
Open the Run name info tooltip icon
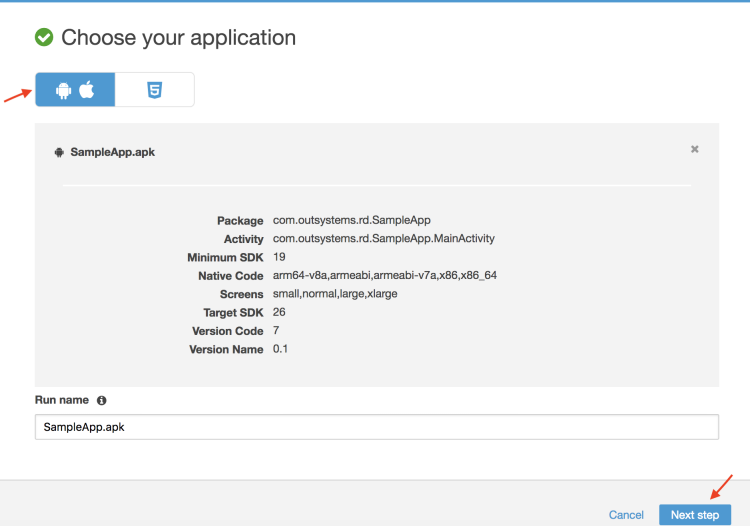point(102,400)
